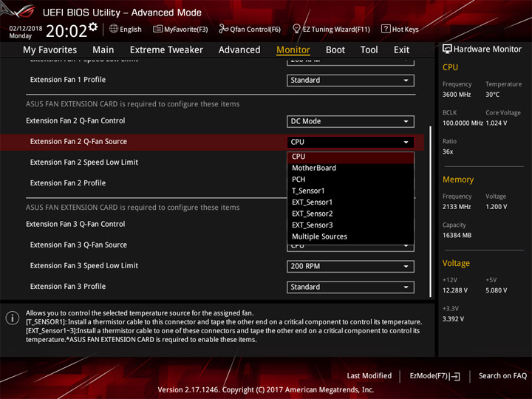The width and height of the screenshot is (532, 399).
Task: Click 12.288 V reading
Action: coord(455,291)
